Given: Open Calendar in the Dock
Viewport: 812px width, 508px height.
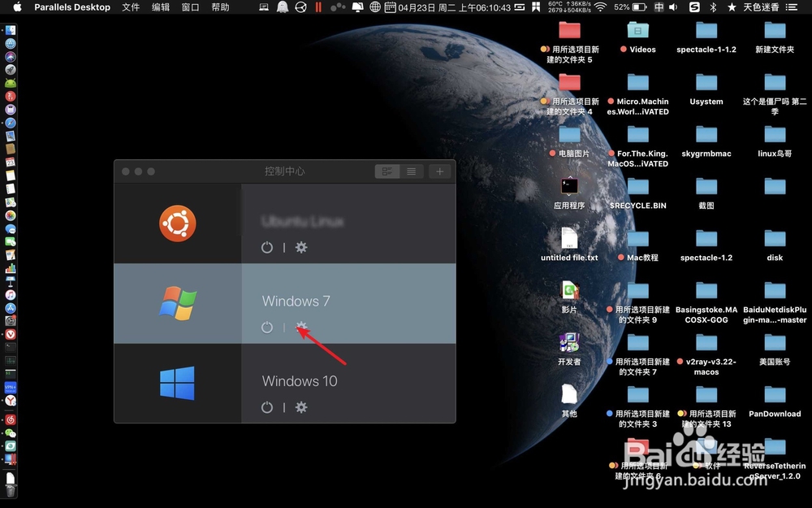Looking at the screenshot, I should point(11,163).
